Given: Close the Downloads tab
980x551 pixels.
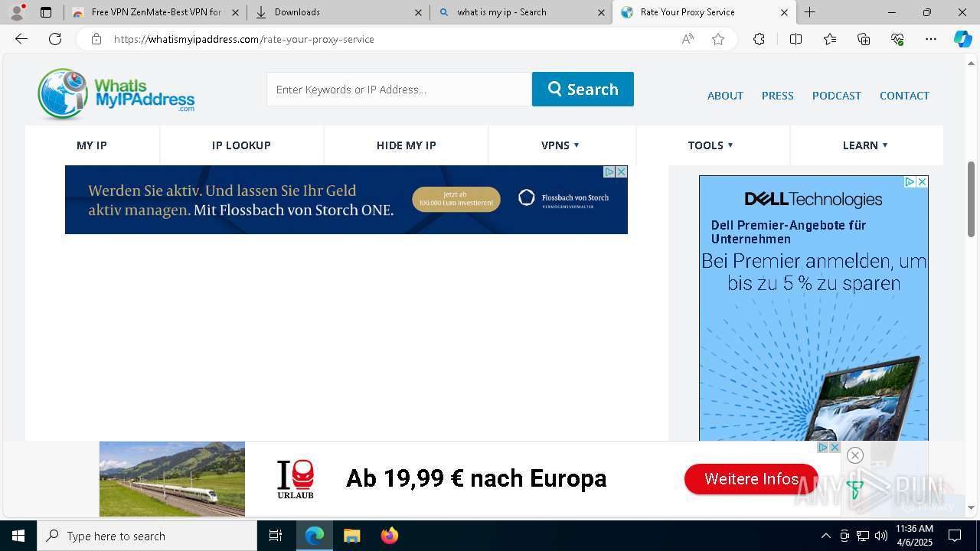Looking at the screenshot, I should pos(418,12).
